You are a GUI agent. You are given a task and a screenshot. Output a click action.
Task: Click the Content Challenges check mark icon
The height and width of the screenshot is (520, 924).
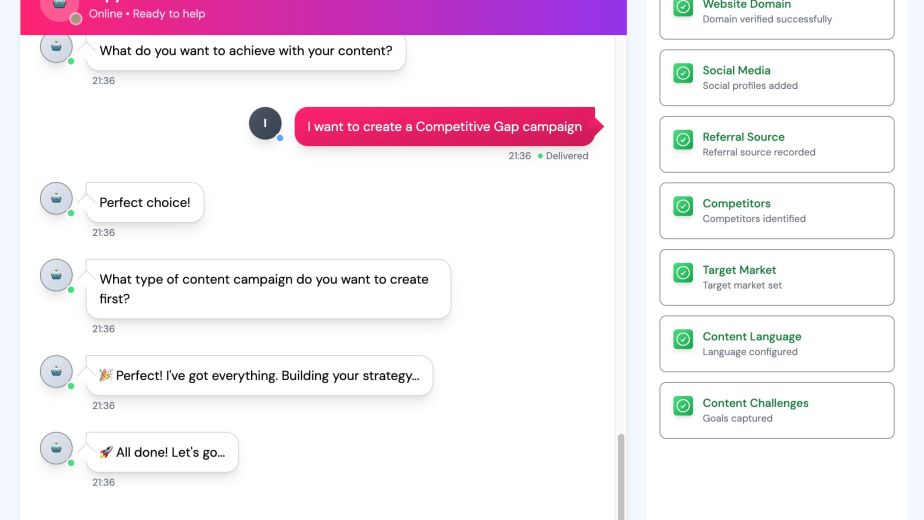(683, 406)
